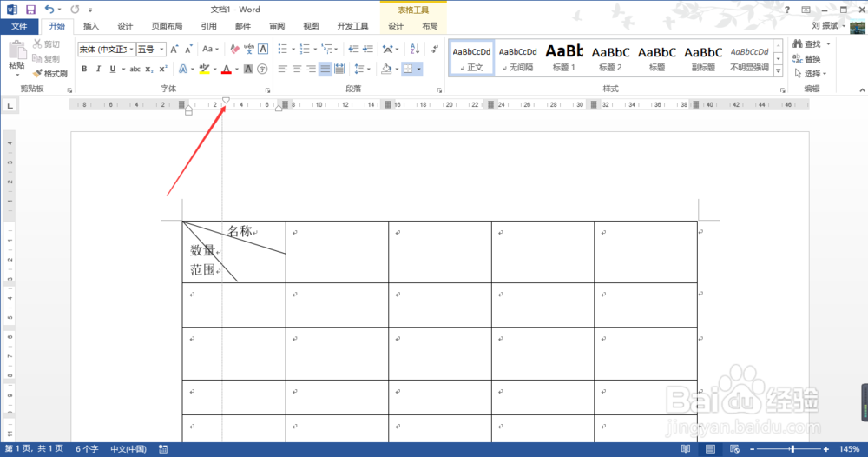Open the font size dropdown (五号)
Screen dimensions: 868x457
tap(161, 50)
